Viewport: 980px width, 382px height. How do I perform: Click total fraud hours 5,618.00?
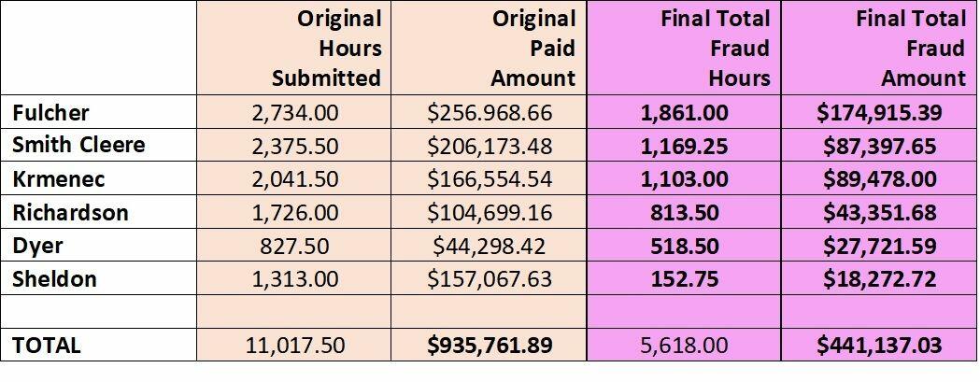click(x=684, y=346)
